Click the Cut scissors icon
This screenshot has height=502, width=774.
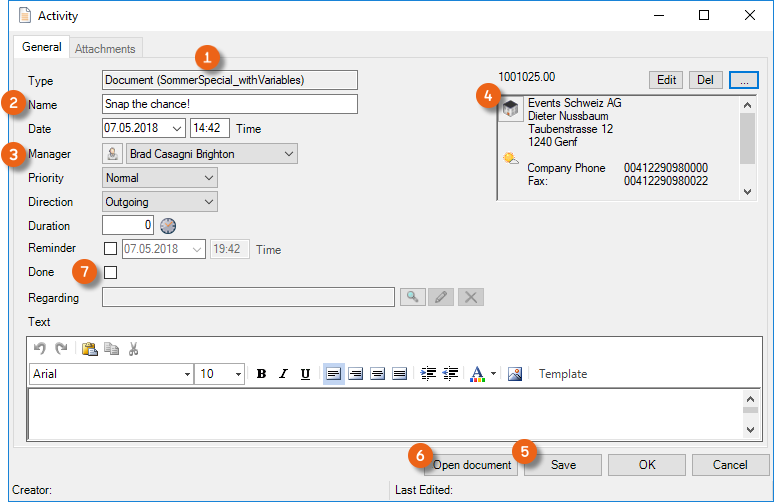[133, 349]
